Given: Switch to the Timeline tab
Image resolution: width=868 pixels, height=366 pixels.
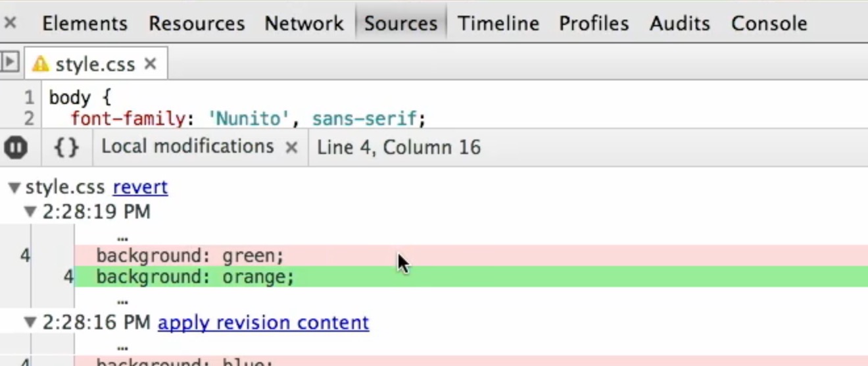Looking at the screenshot, I should click(x=498, y=24).
